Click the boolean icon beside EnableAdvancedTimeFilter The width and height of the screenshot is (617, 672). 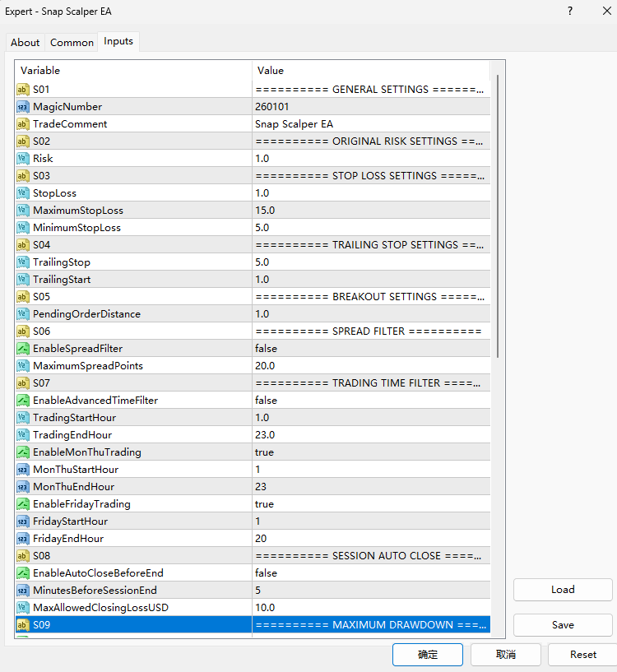pyautogui.click(x=23, y=401)
